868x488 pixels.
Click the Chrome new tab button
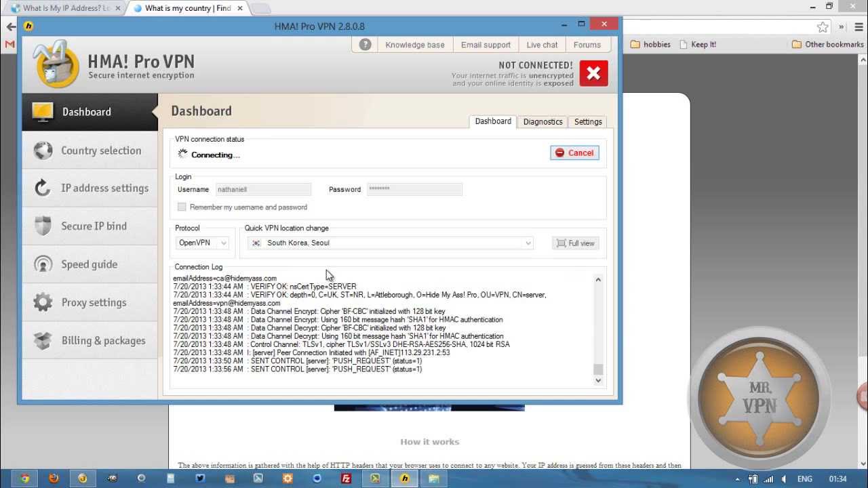tap(261, 9)
